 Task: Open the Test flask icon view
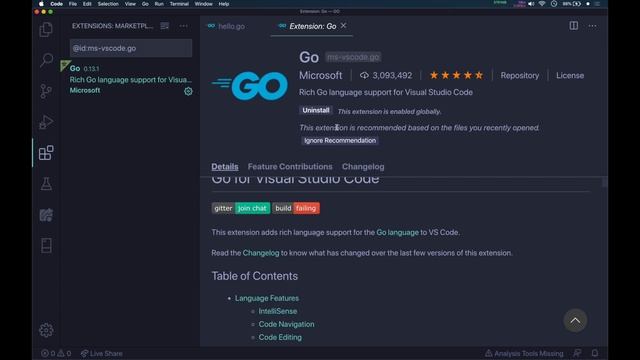[x=46, y=184]
